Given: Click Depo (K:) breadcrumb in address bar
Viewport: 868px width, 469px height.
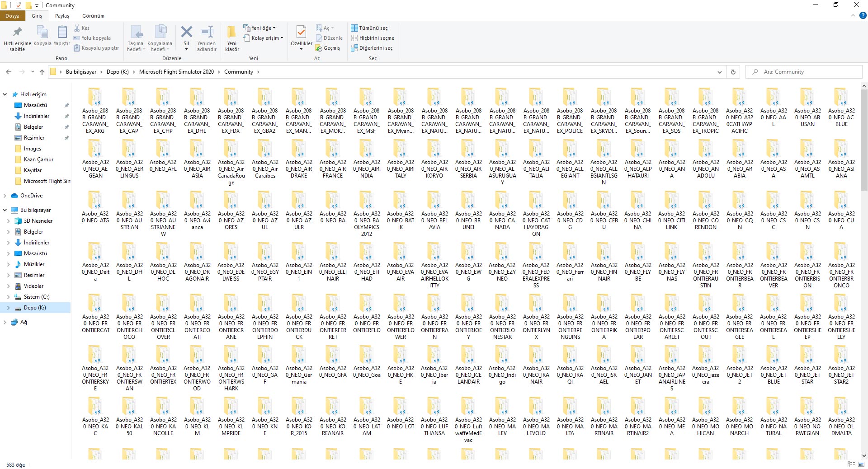Looking at the screenshot, I should (x=118, y=72).
